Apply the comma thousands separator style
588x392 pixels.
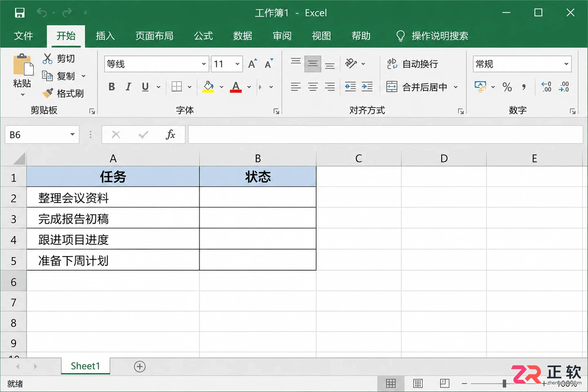tap(523, 87)
